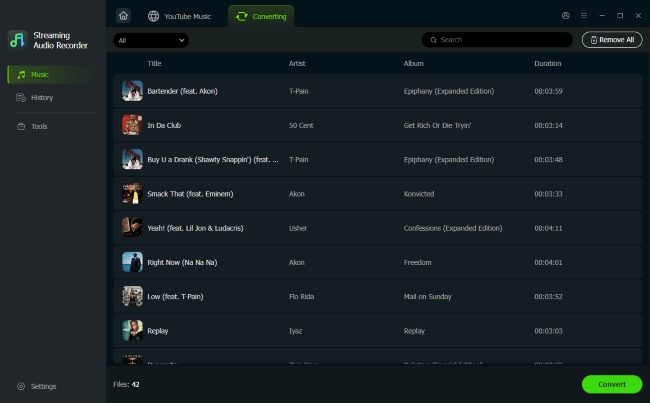This screenshot has height=403, width=650.
Task: Click the Tools toolbox icon
Action: tap(21, 126)
